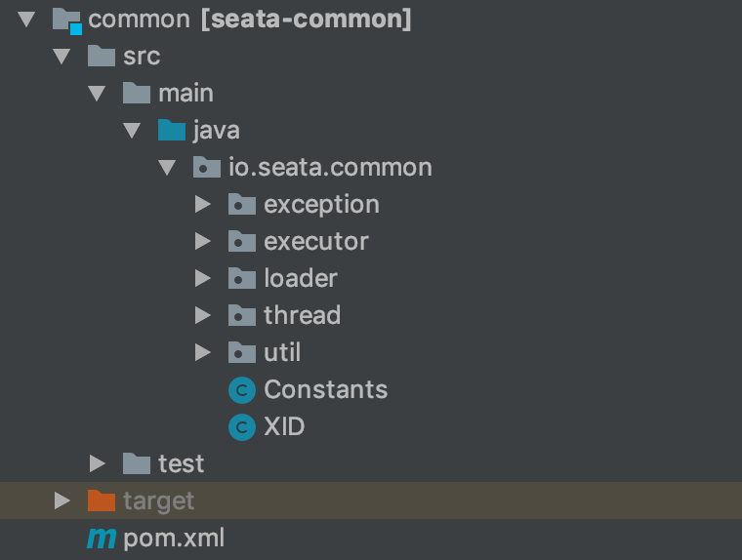The height and width of the screenshot is (560, 742).
Task: Collapse the main folder arrow
Action: (98, 94)
